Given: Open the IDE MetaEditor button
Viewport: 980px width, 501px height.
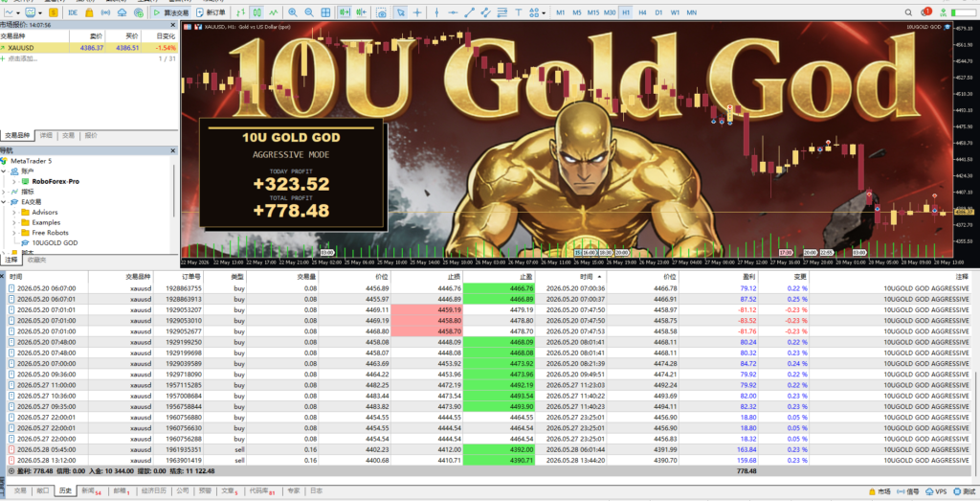Looking at the screenshot, I should [73, 12].
